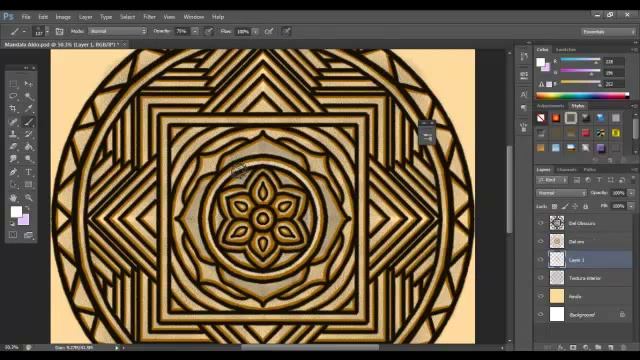Screen dimensions: 640x360
Task: Select the Layer 1 thumbnail
Action: 557,260
